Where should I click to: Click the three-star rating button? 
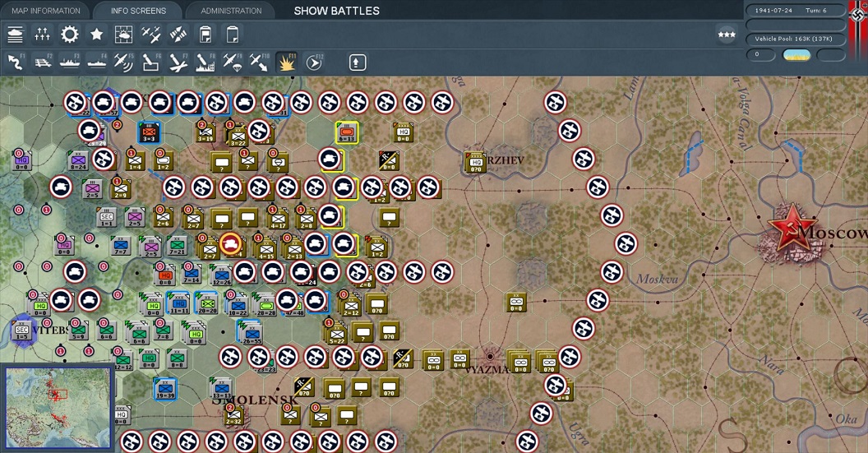tap(727, 35)
